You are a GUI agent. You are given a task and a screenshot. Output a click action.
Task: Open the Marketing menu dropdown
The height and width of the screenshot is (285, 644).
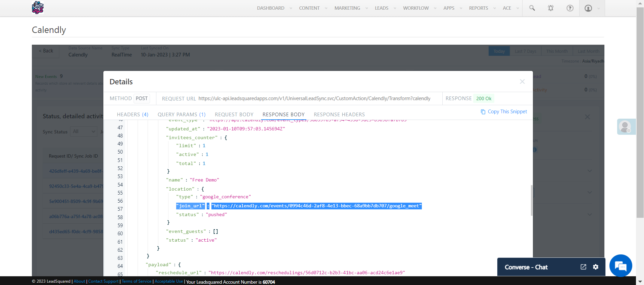coord(366,8)
